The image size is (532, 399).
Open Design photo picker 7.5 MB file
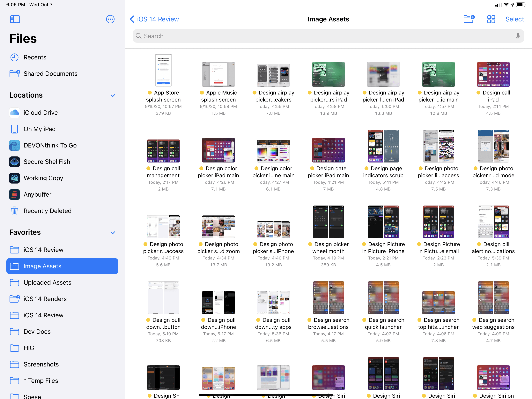(x=438, y=146)
